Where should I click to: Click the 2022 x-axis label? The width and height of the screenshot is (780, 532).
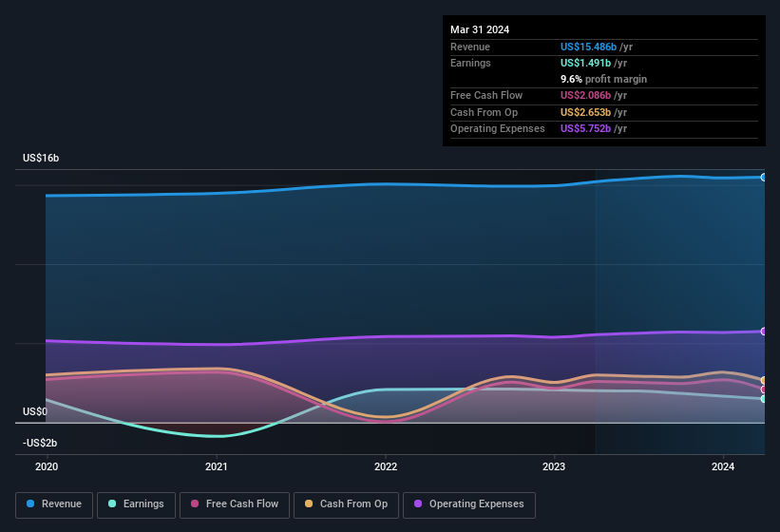(x=386, y=466)
